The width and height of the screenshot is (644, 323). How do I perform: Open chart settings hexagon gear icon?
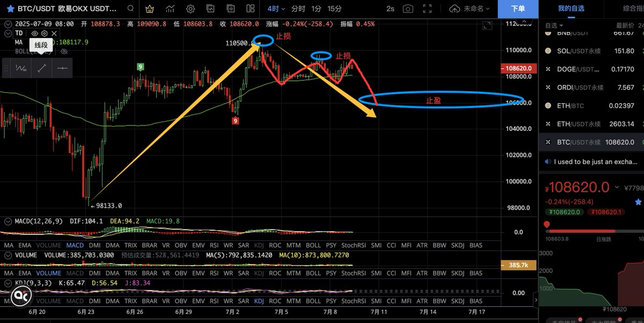(191, 9)
